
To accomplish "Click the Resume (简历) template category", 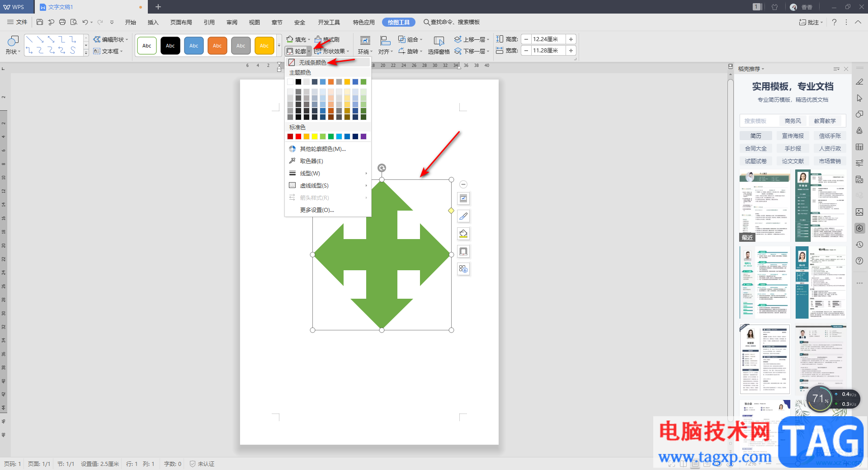I will point(755,136).
